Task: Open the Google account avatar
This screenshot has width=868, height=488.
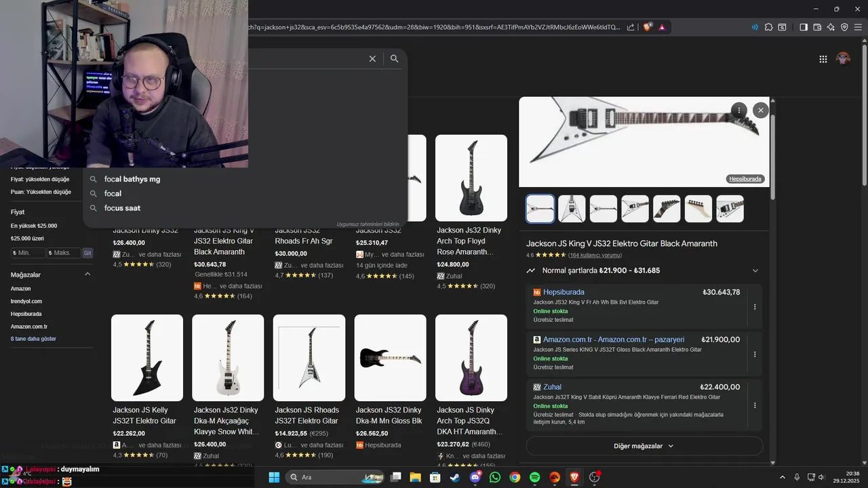Action: [x=843, y=59]
